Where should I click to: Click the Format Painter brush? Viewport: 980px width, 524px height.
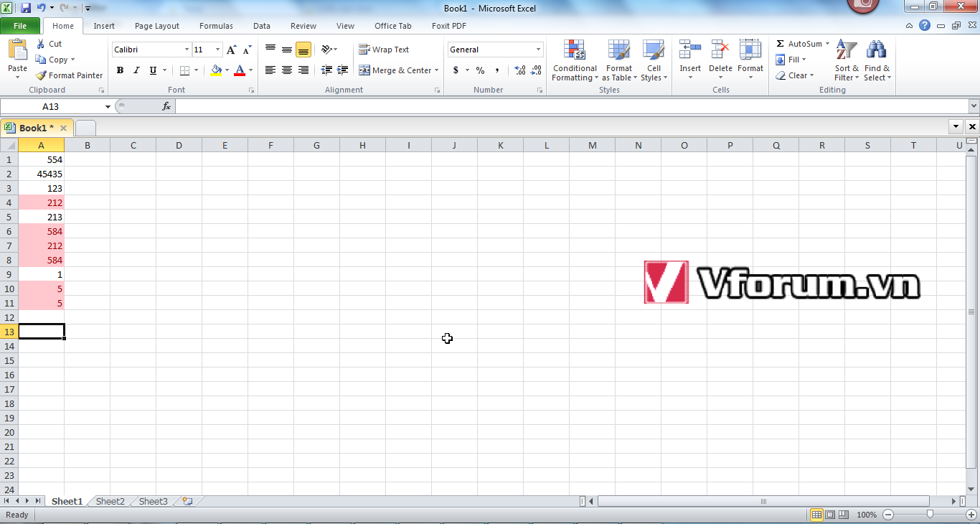(x=41, y=75)
